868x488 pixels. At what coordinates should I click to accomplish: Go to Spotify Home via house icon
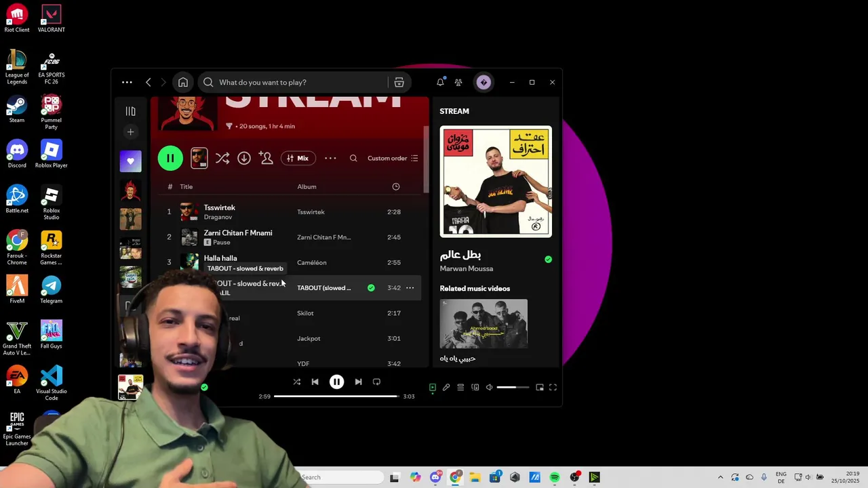[183, 82]
